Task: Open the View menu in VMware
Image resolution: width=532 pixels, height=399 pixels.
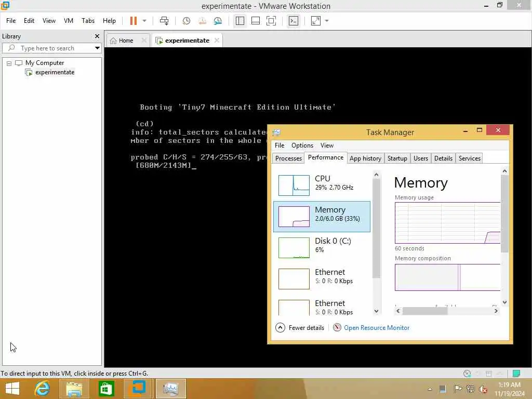Action: click(49, 21)
